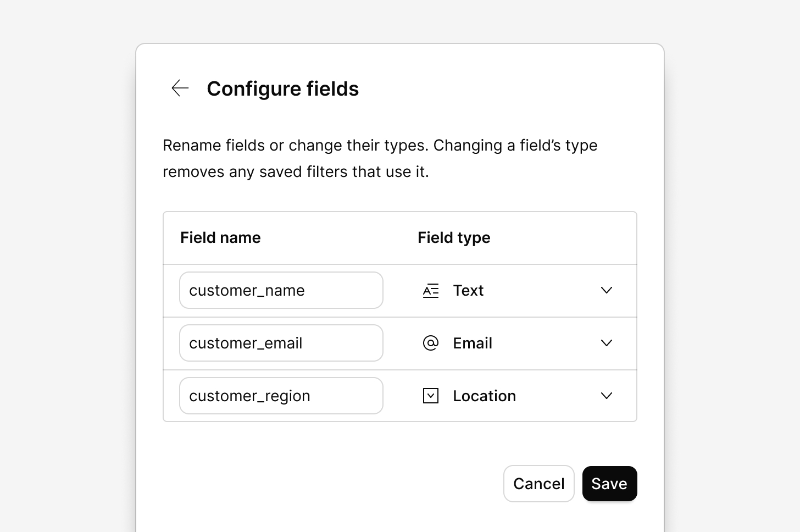Click the Configure fields heading
Image resolution: width=800 pixels, height=532 pixels.
[283, 88]
